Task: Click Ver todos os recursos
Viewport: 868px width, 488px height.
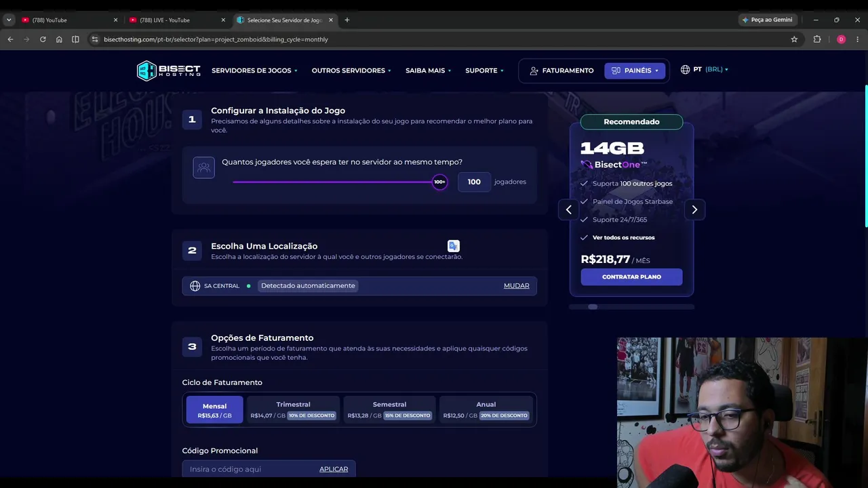Action: [624, 238]
